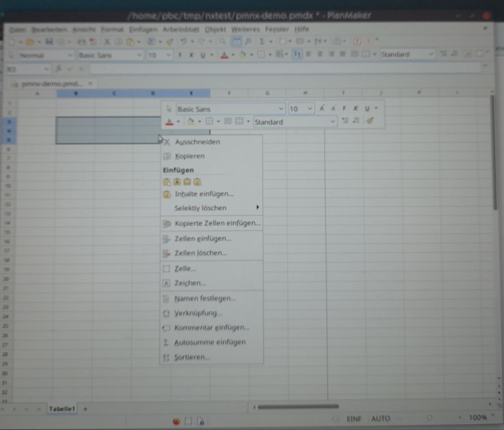Click wrap text icon in mini toolbar
Image resolution: width=504 pixels, height=430 pixels.
click(x=228, y=121)
